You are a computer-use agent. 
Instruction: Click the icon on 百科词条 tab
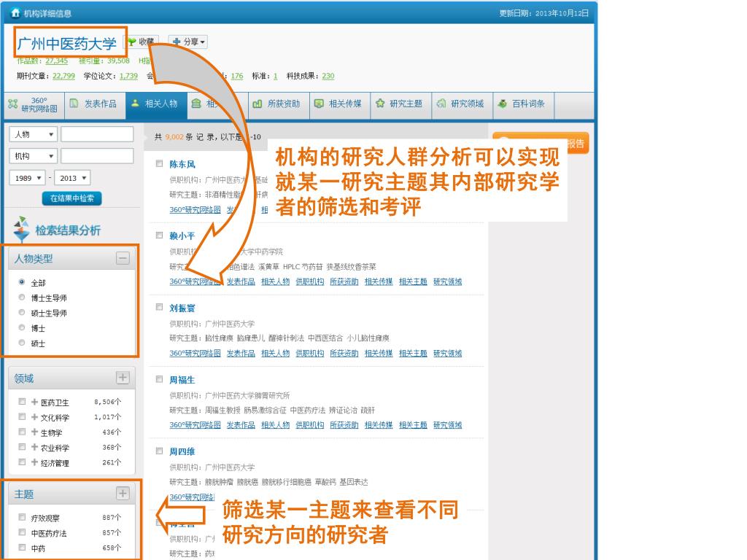(502, 104)
